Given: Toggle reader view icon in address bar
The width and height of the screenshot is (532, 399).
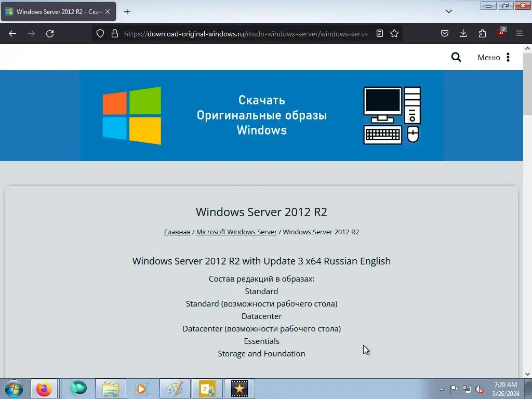Looking at the screenshot, I should coord(380,33).
